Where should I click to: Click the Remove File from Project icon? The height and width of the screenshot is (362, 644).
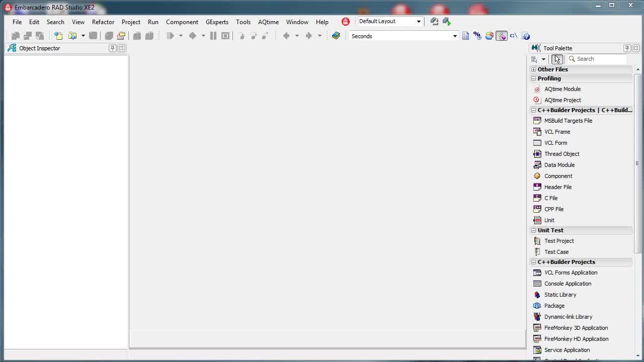149,36
